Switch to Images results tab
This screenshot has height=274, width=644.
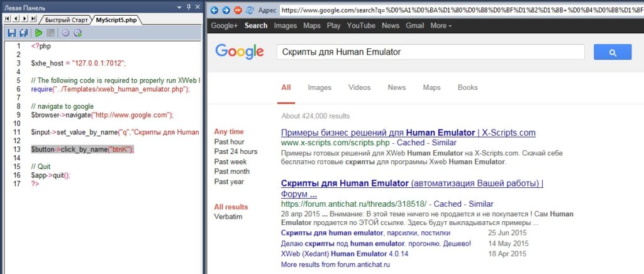(x=319, y=87)
